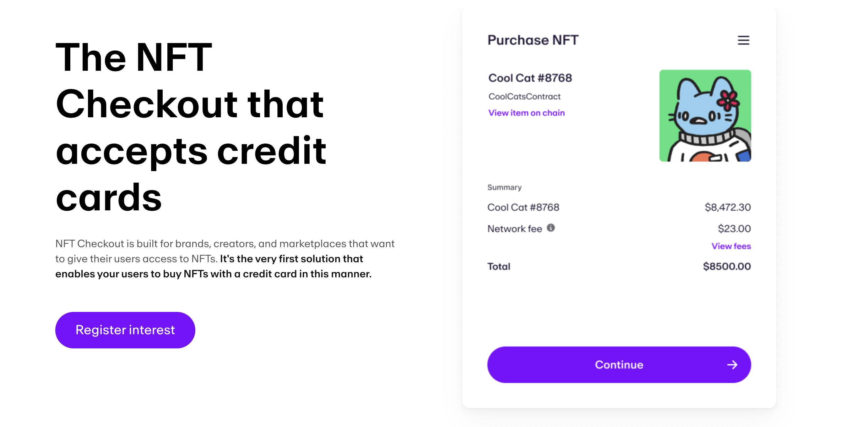The height and width of the screenshot is (427, 868).
Task: Click the "Purchase NFT" card heading
Action: coord(533,40)
